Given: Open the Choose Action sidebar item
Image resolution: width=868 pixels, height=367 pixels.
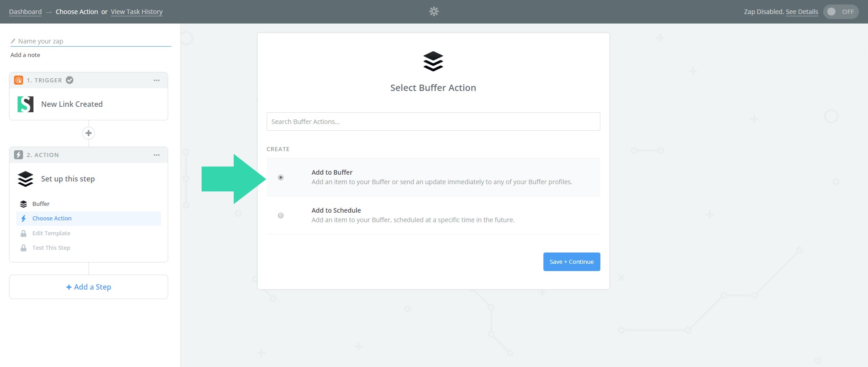Looking at the screenshot, I should coord(52,219).
